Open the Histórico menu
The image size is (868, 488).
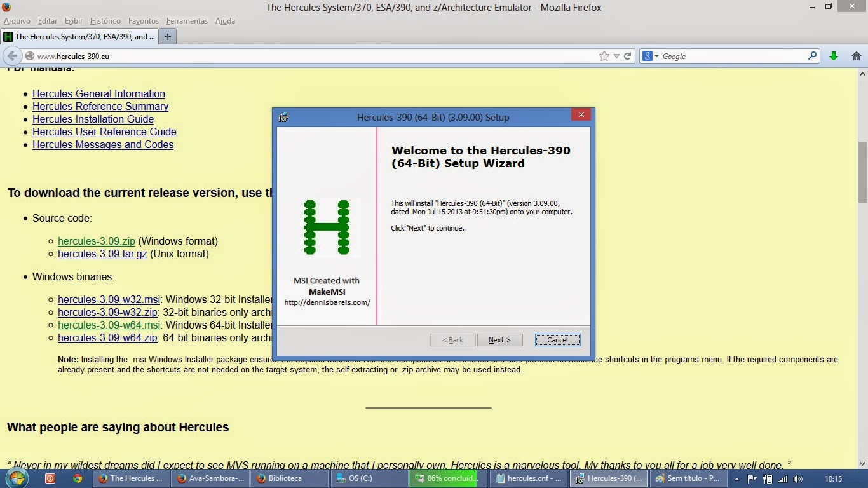click(105, 21)
